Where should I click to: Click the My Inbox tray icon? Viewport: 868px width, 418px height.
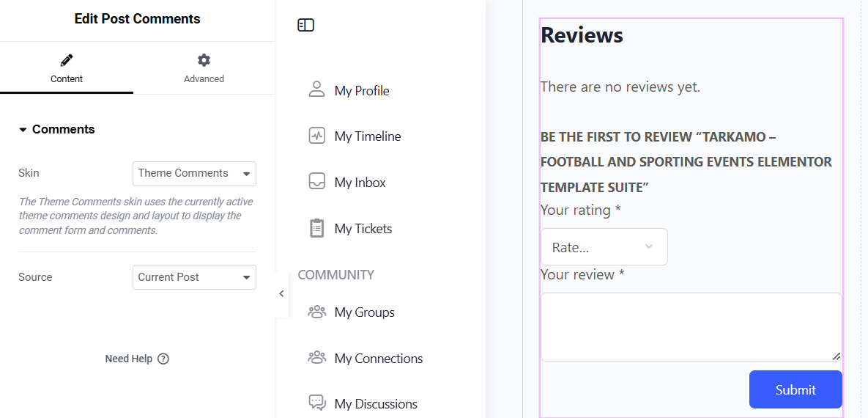[316, 182]
